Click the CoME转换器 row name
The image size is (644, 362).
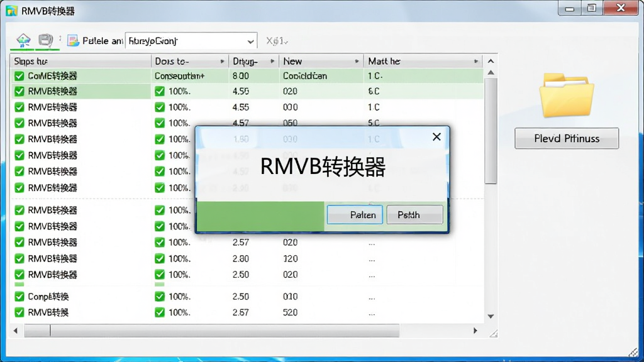tap(52, 76)
